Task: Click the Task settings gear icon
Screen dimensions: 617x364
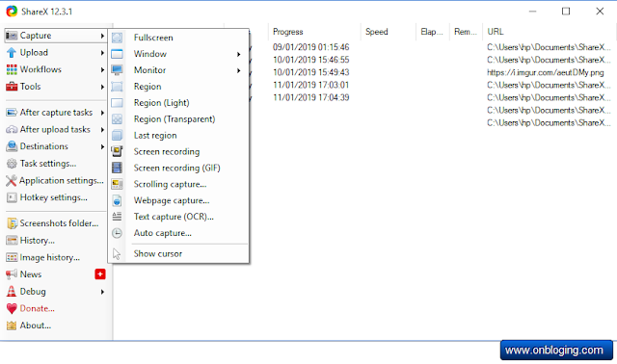Action: pyautogui.click(x=12, y=164)
